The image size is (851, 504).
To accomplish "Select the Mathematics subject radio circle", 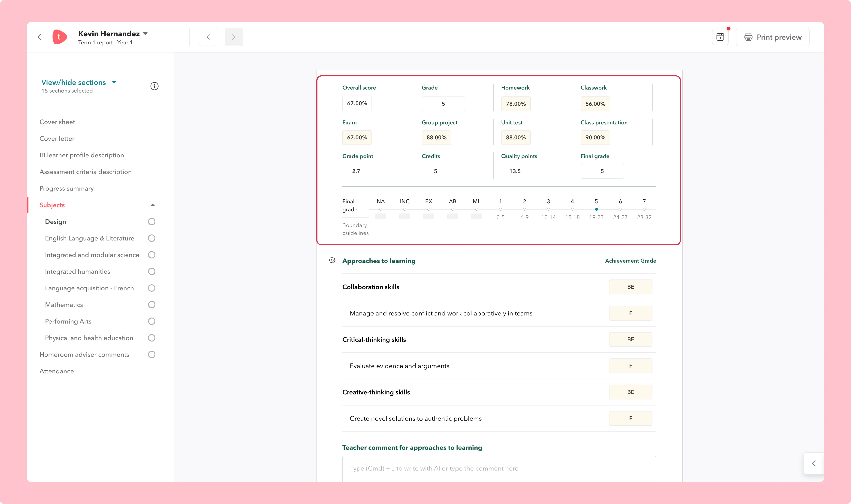I will [x=152, y=305].
